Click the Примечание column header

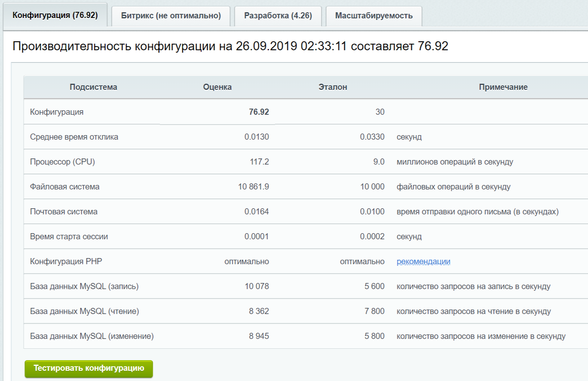coord(503,87)
